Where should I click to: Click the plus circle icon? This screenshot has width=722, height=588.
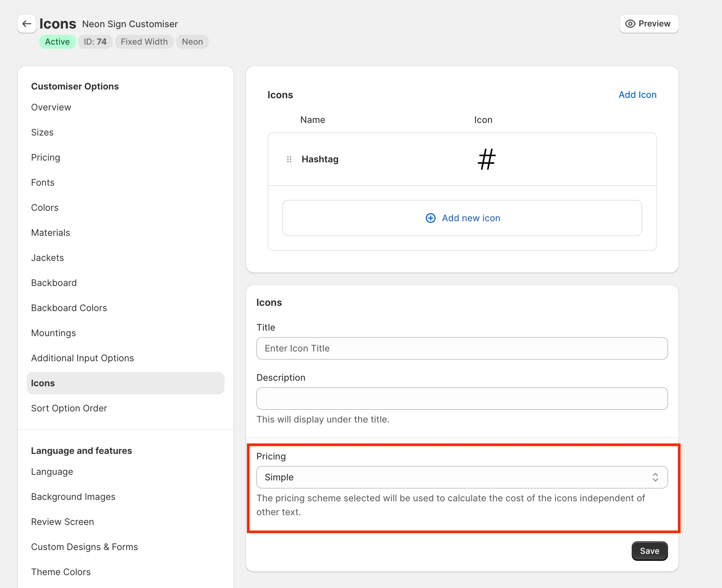431,218
